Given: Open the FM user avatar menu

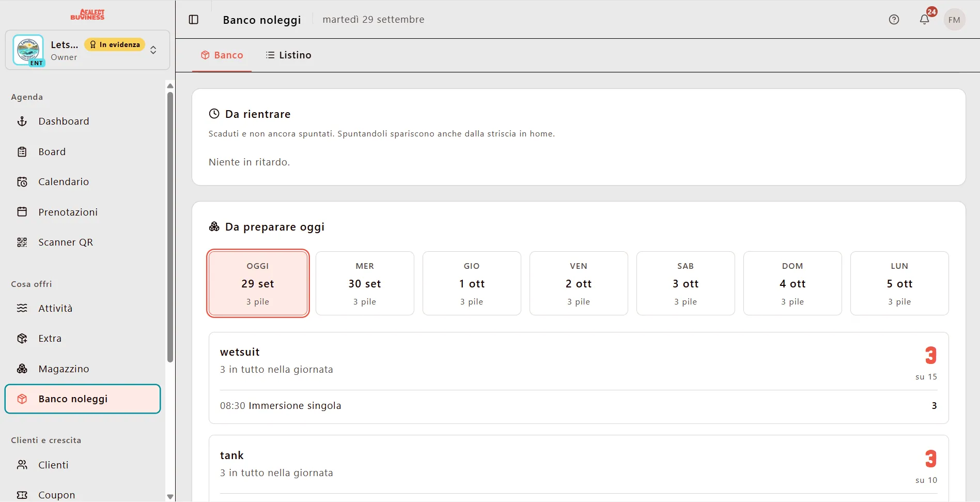Looking at the screenshot, I should tap(954, 20).
